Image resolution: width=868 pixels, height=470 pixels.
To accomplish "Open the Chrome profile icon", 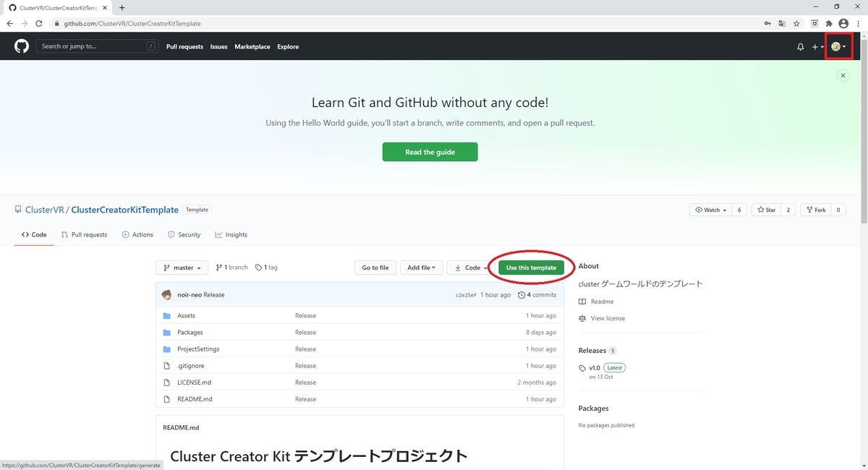I will pos(843,23).
